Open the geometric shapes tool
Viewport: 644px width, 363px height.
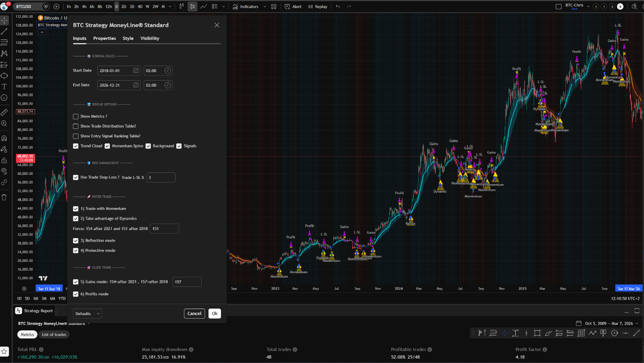4,75
